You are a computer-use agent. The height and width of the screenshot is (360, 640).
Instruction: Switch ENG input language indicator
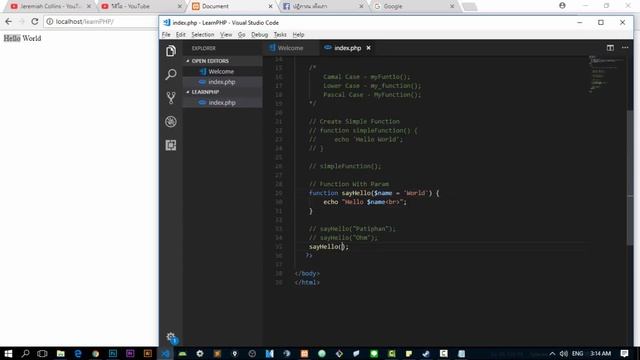coord(578,353)
